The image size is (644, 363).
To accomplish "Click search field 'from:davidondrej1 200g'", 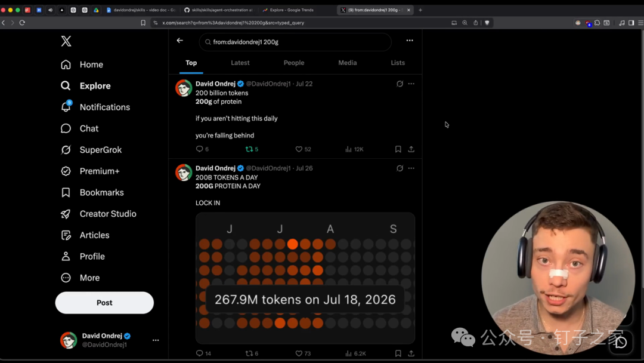I will tap(295, 42).
